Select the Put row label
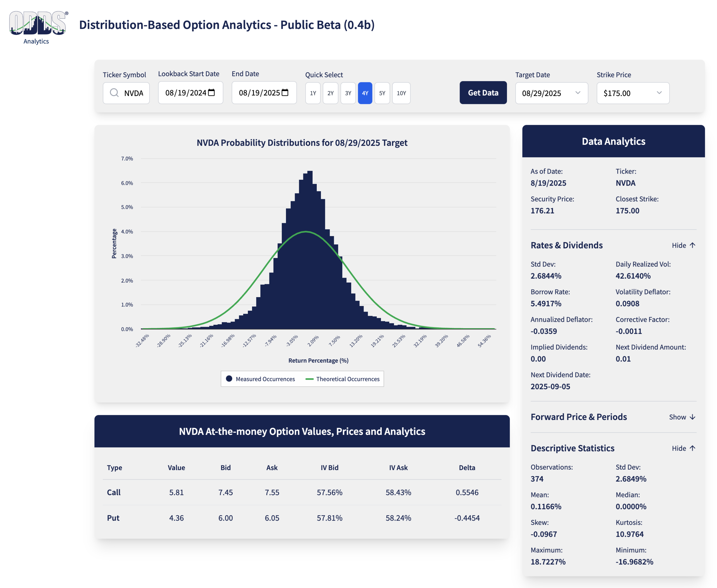Viewport: 717px width, 588px height. (x=113, y=518)
